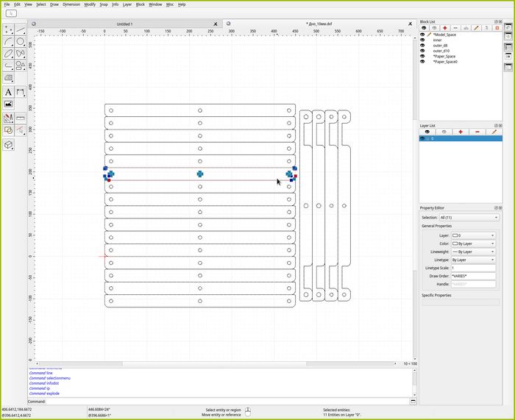Activate the Text tool (letter A)

[x=9, y=92]
